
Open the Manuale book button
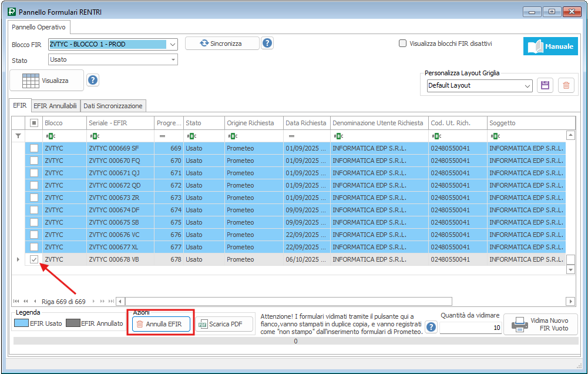click(x=550, y=46)
